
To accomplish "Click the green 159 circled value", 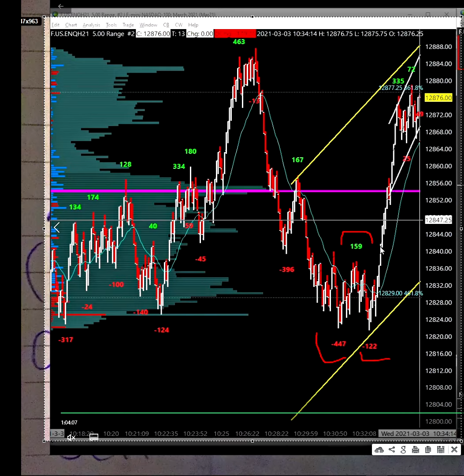I will coord(356,246).
